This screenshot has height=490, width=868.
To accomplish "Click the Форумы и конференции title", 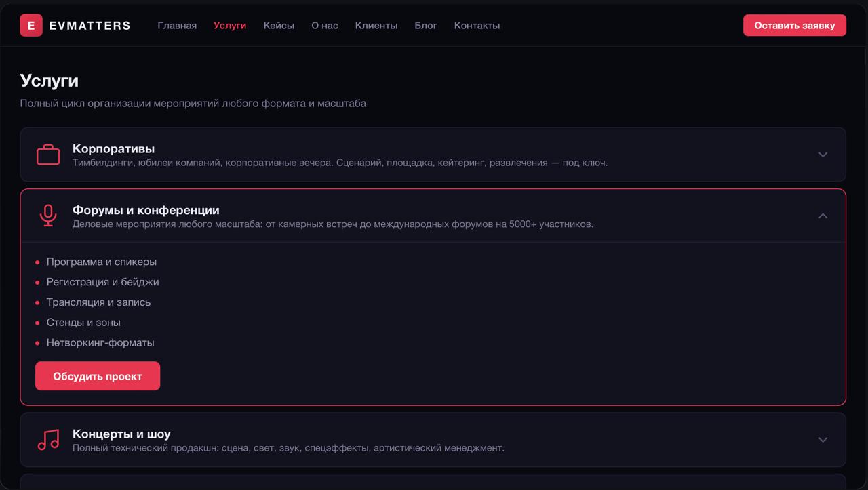I will [x=146, y=210].
